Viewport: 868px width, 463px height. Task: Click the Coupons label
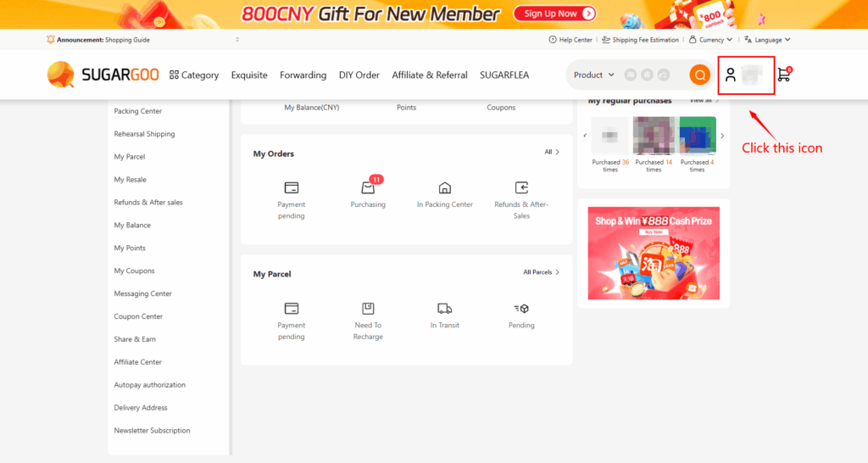pyautogui.click(x=501, y=108)
